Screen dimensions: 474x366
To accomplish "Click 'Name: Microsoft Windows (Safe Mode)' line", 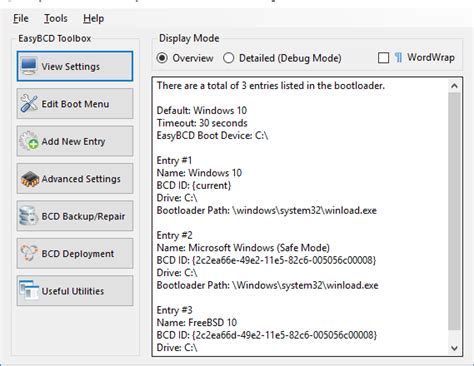I will tap(243, 248).
